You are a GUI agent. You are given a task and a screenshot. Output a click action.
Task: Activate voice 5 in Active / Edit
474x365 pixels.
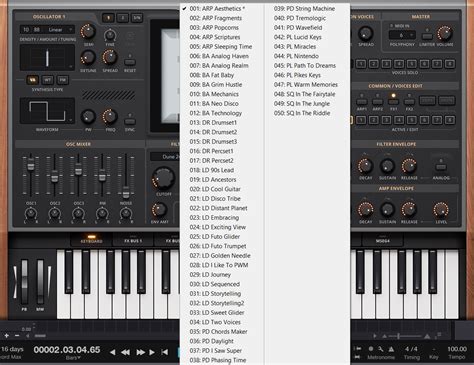[x=412, y=120]
